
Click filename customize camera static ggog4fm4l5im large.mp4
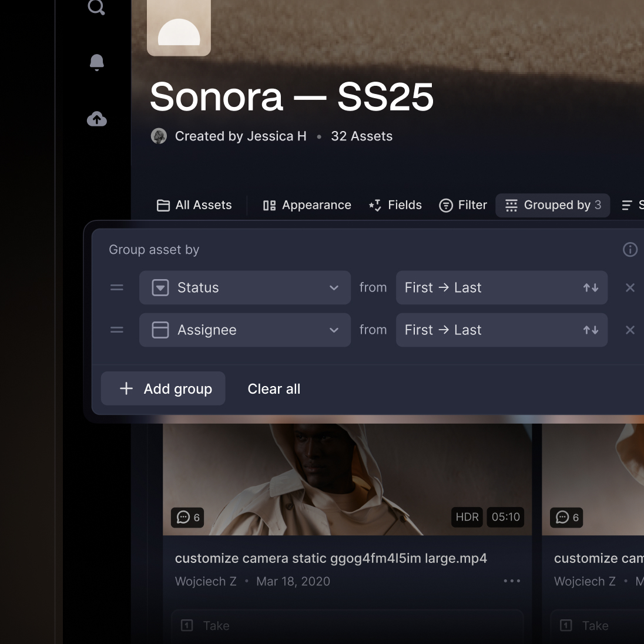pyautogui.click(x=331, y=558)
